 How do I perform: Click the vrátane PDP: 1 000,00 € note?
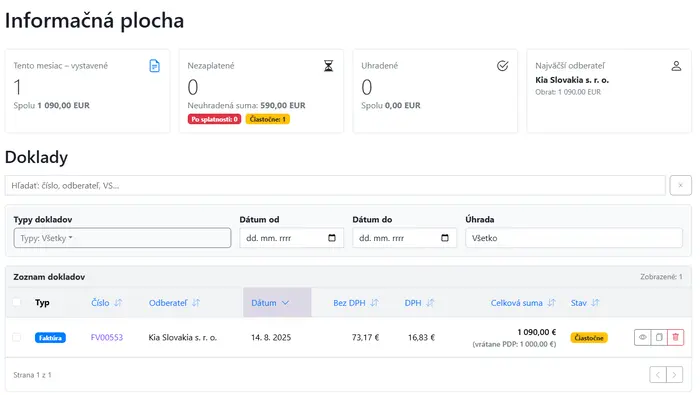pyautogui.click(x=514, y=344)
